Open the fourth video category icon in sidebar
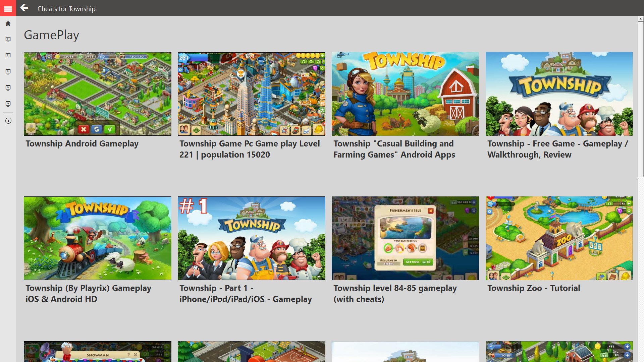644x362 pixels. click(8, 88)
